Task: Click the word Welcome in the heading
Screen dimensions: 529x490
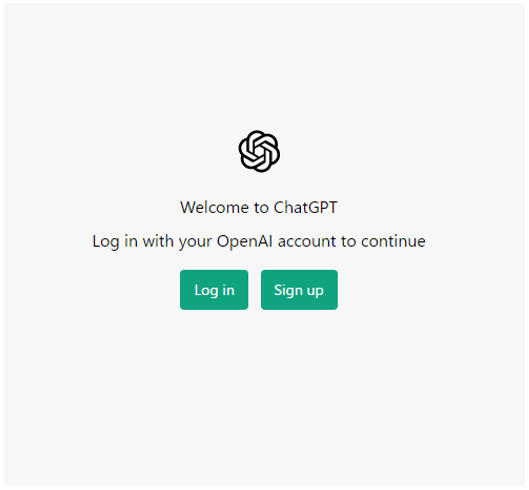Action: point(215,207)
